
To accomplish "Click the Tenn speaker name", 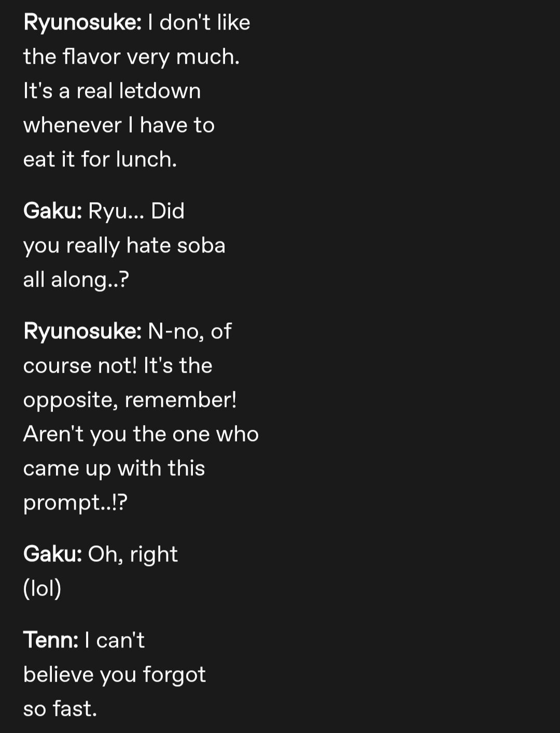I will pyautogui.click(x=50, y=640).
